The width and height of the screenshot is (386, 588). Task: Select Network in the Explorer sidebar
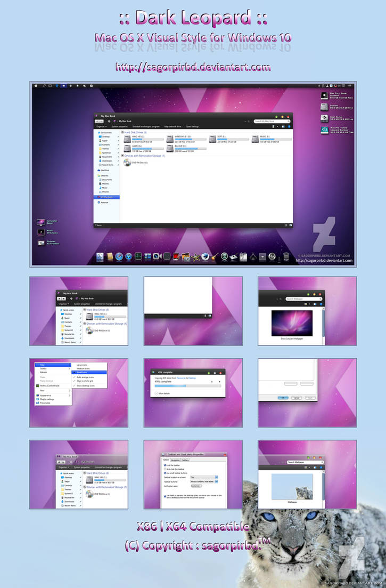point(103,203)
